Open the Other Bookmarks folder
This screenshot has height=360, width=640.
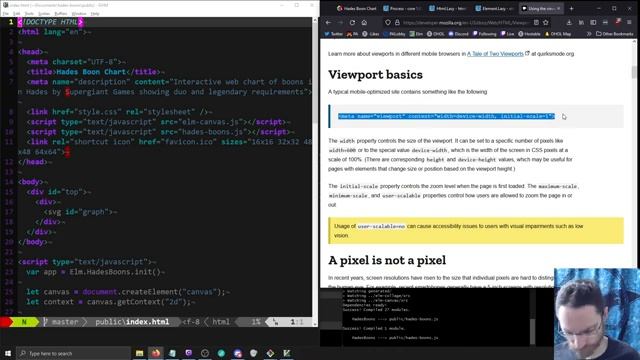[614, 34]
